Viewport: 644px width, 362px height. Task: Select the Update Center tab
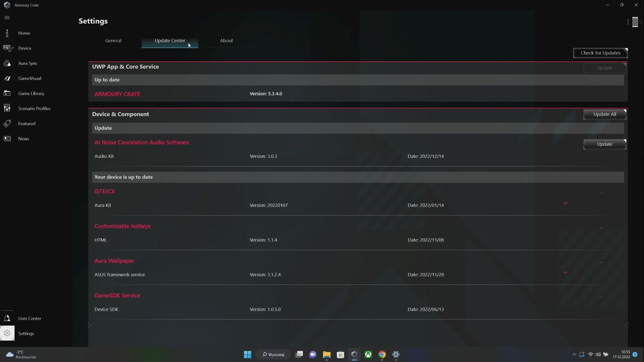(x=170, y=41)
